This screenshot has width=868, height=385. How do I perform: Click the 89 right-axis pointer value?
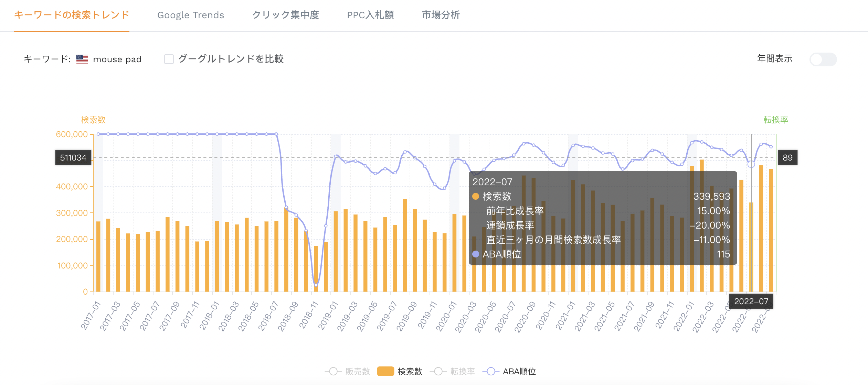pyautogui.click(x=787, y=157)
